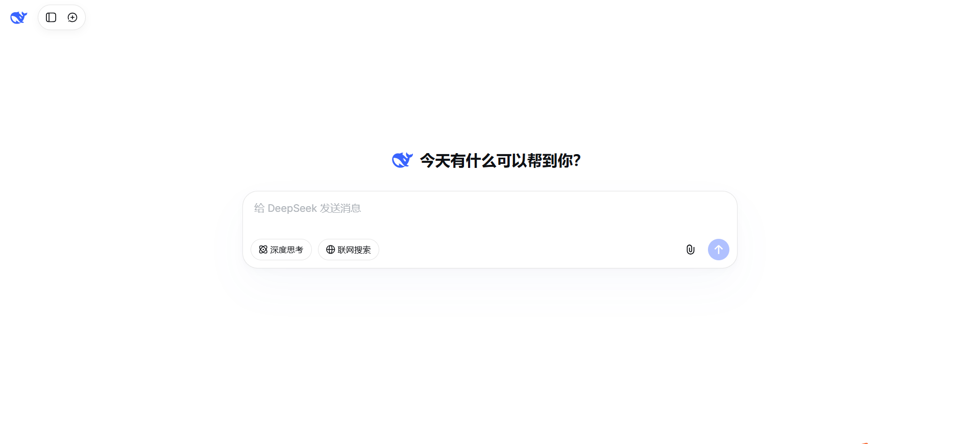
Task: Toggle the sidebar panel visibility
Action: 51,17
